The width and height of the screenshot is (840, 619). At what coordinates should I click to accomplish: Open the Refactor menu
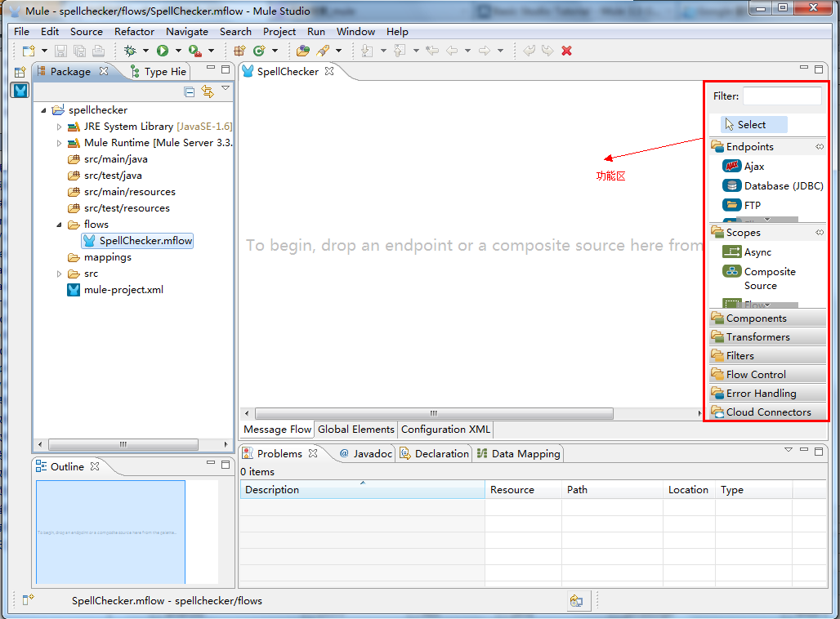click(x=134, y=32)
